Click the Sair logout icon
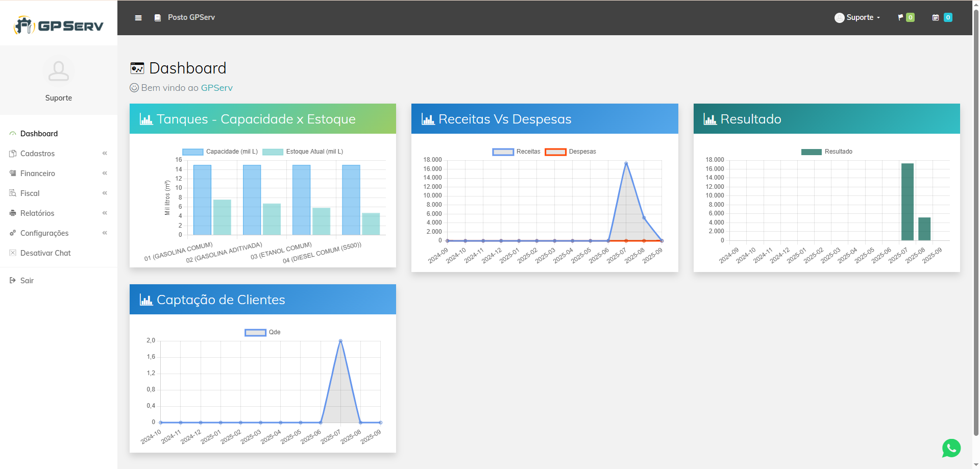The image size is (980, 469). pos(12,280)
